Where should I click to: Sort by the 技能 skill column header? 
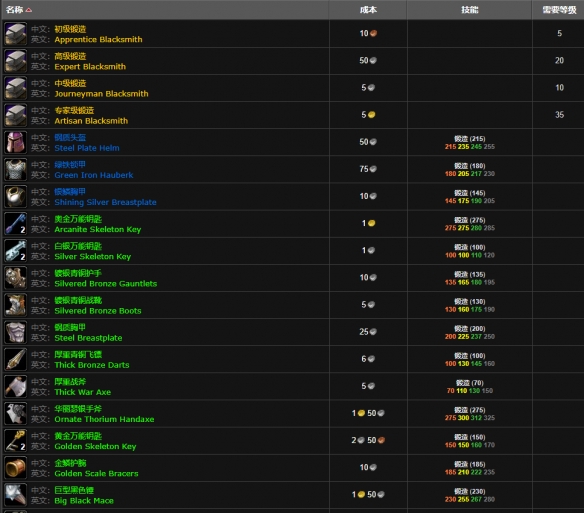coord(470,10)
